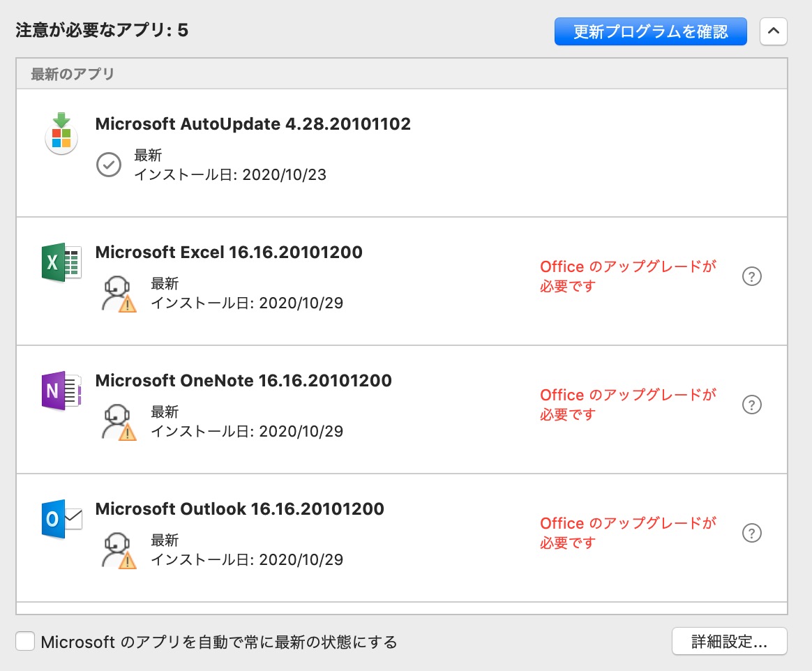
Task: Click OneNote install date 2020/10/29
Action: pos(247,431)
